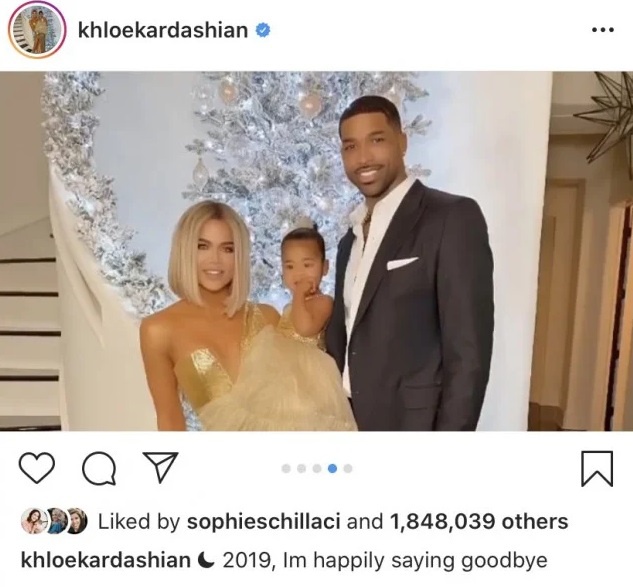
Task: Tap the first liker avatar thumbnail
Action: tap(31, 521)
